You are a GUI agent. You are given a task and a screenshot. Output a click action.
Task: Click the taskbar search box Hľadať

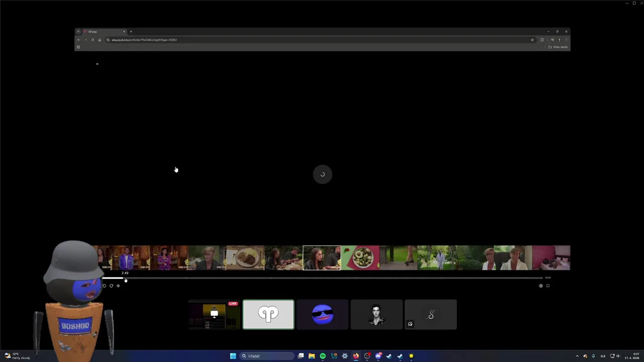click(267, 356)
